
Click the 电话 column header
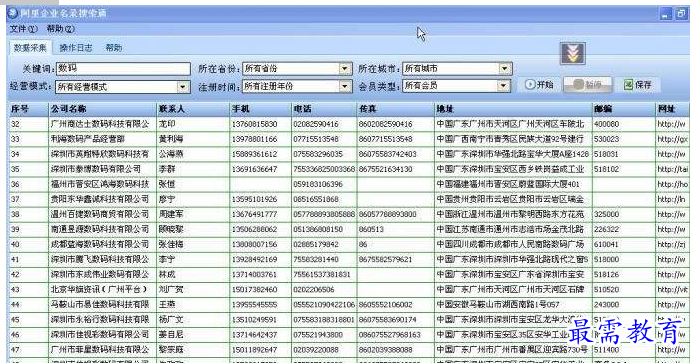pos(324,109)
